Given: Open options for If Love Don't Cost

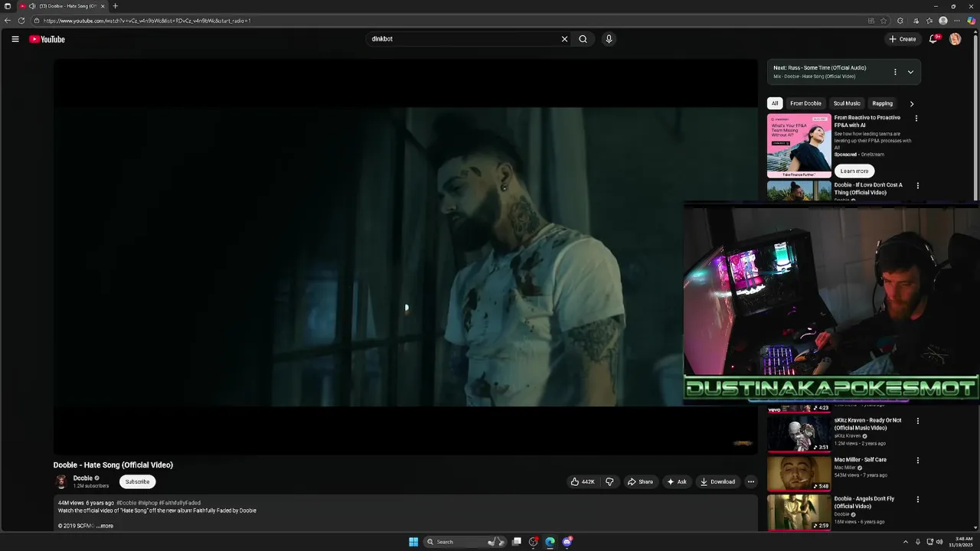Looking at the screenshot, I should pyautogui.click(x=916, y=185).
